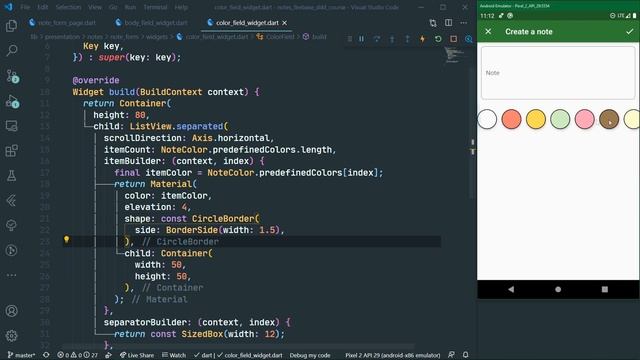Image resolution: width=640 pixels, height=360 pixels.
Task: Open the File menu
Action: [x=25, y=7]
